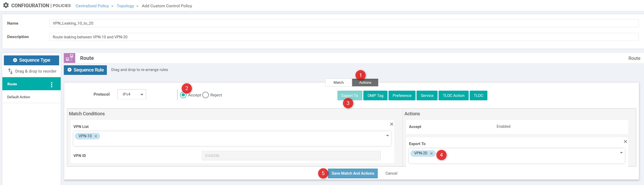Screen dimensions: 644x185
Task: Click the VPN ID input field
Action: click(291, 156)
